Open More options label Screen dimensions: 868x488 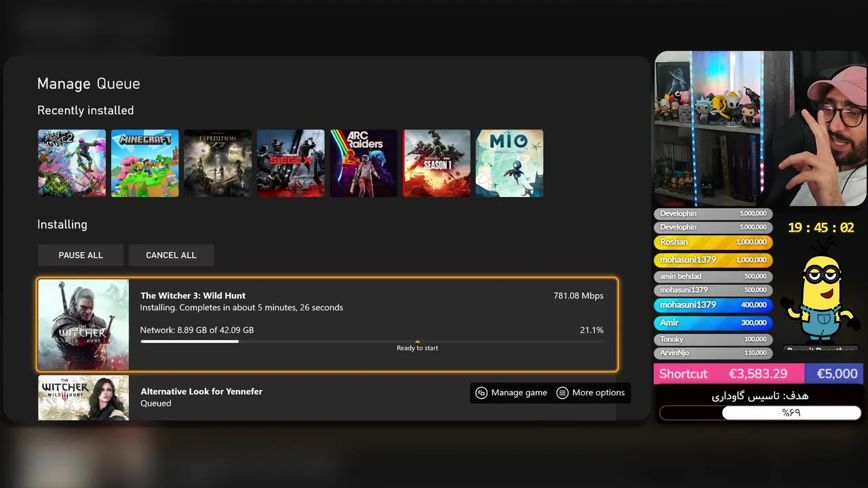[x=598, y=392]
